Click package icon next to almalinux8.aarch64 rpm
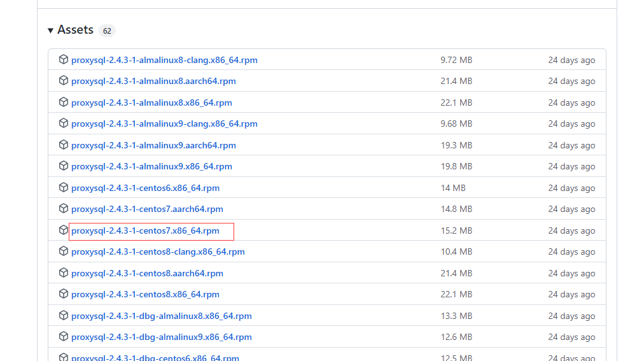Image resolution: width=644 pixels, height=361 pixels. pos(63,81)
